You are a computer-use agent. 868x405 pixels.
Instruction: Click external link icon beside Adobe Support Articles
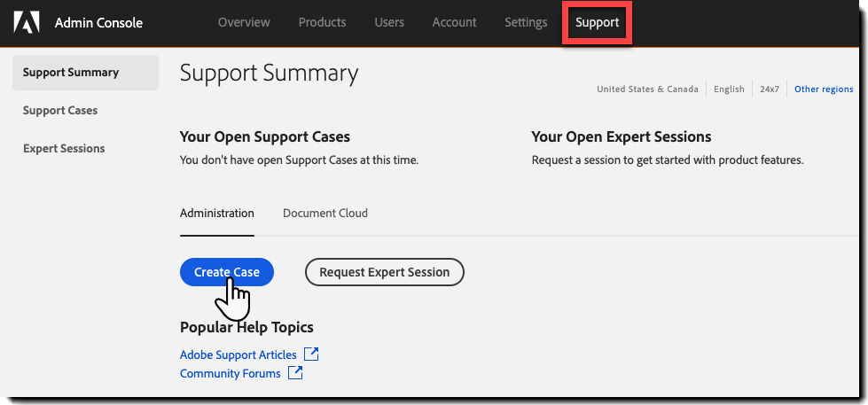pos(311,354)
